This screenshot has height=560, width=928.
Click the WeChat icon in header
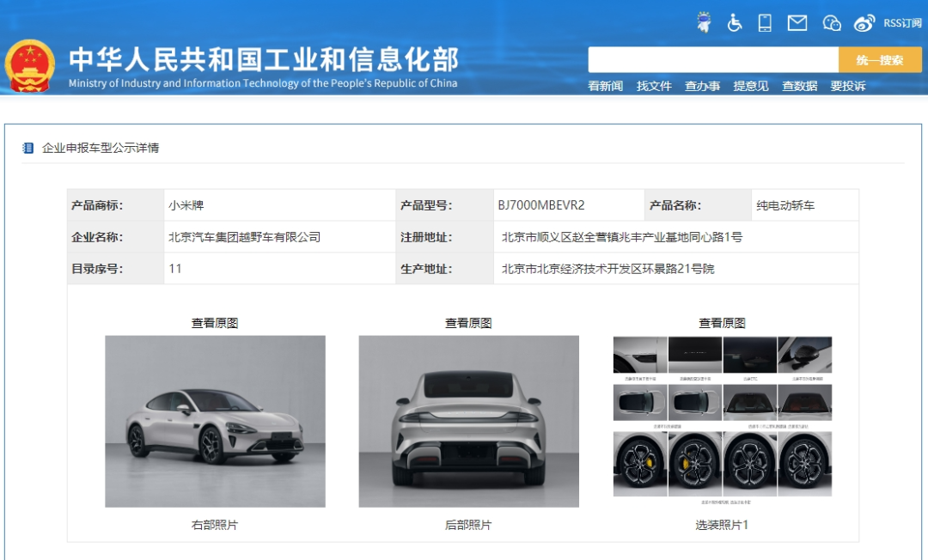point(831,23)
